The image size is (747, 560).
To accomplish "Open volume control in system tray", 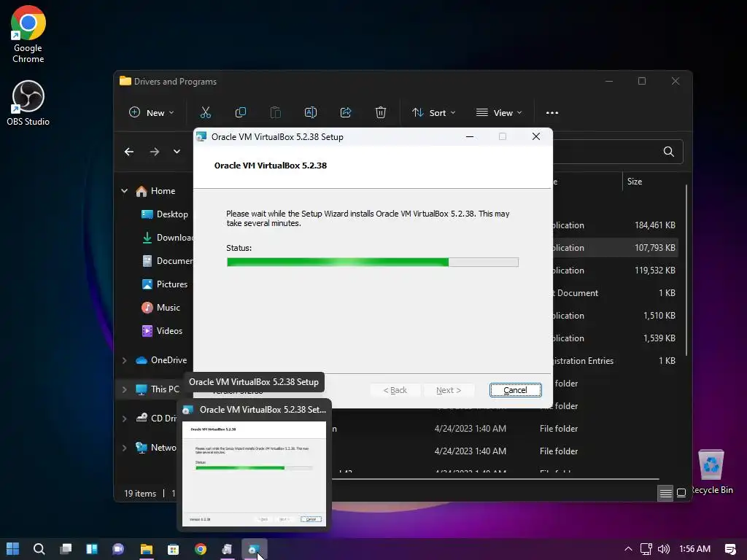I will [x=664, y=549].
